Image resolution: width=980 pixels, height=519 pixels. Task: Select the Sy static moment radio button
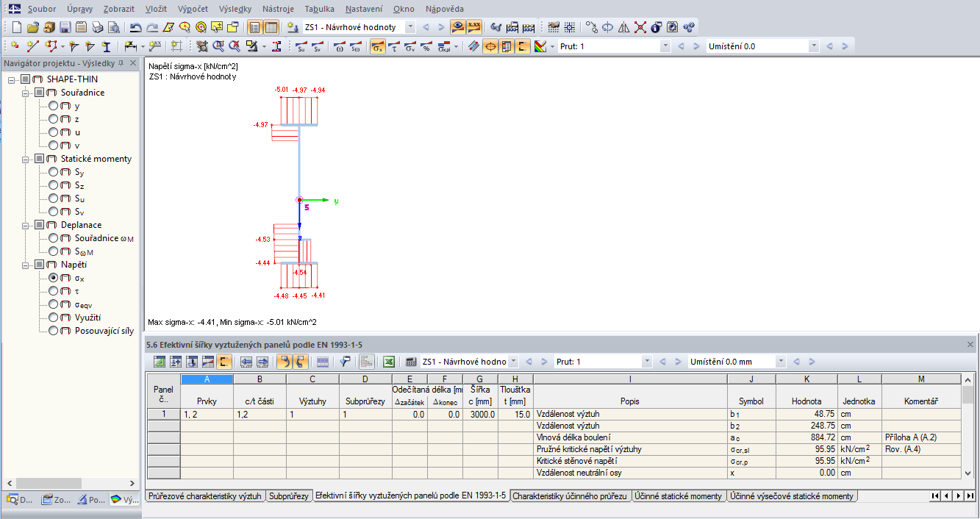coord(54,172)
